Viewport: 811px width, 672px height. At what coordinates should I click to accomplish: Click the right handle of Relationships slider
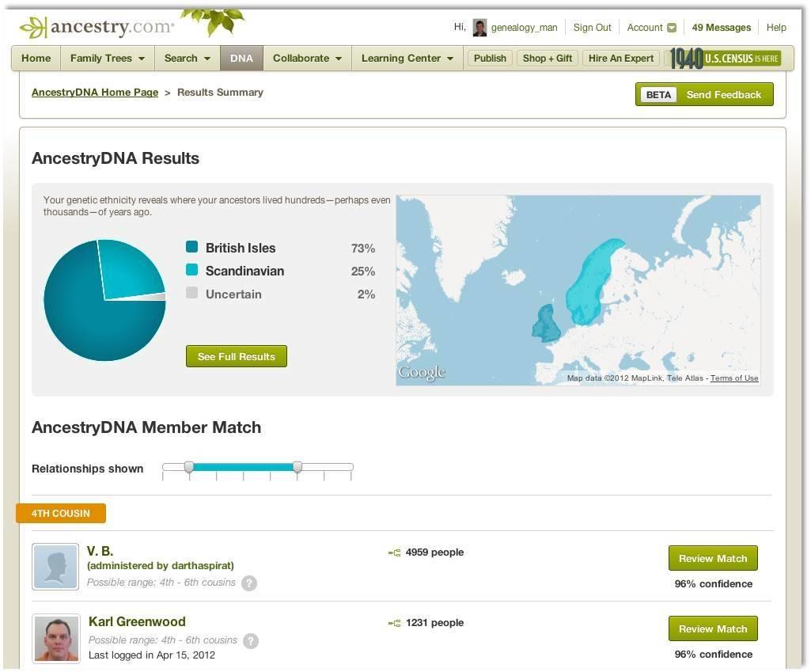297,468
